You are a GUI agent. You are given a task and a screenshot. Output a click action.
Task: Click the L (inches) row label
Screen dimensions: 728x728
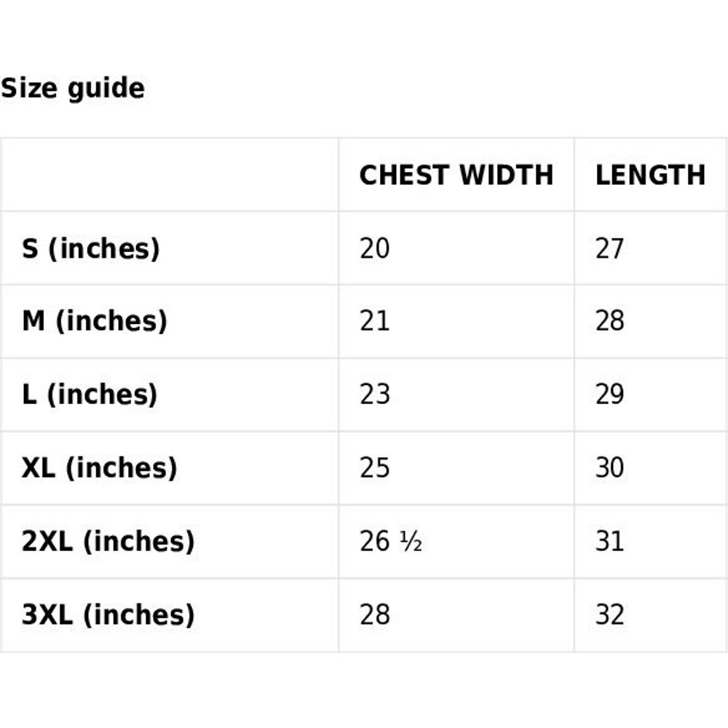tap(90, 395)
